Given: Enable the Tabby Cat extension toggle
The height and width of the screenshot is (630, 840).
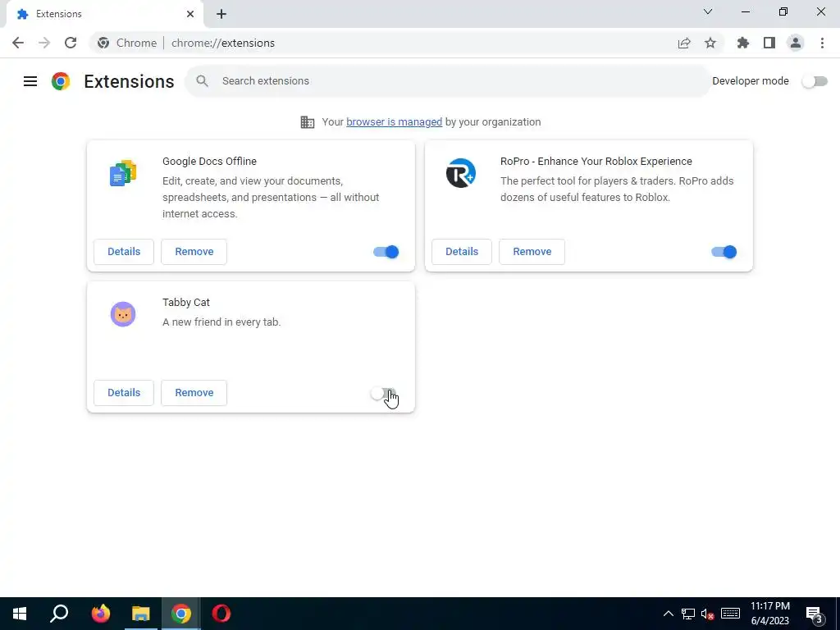Looking at the screenshot, I should tap(383, 394).
